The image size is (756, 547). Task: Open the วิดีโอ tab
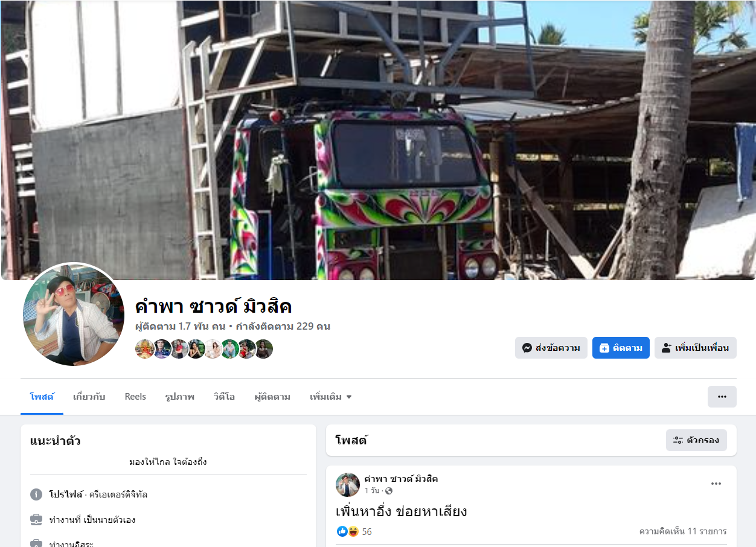point(224,397)
